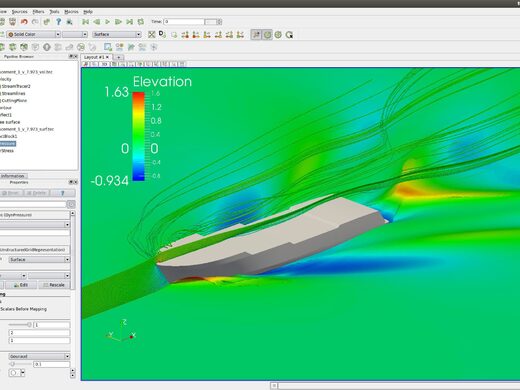Select the 'free surface' pipeline item
520x390 pixels.
click(10, 122)
